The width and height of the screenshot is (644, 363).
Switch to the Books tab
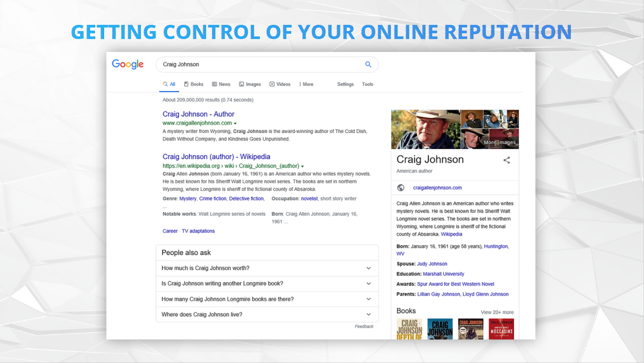194,84
